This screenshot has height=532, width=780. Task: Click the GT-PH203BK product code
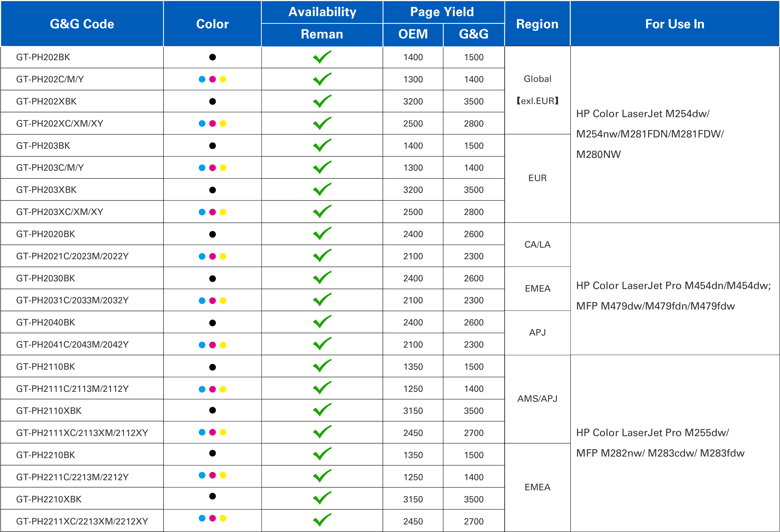[43, 146]
